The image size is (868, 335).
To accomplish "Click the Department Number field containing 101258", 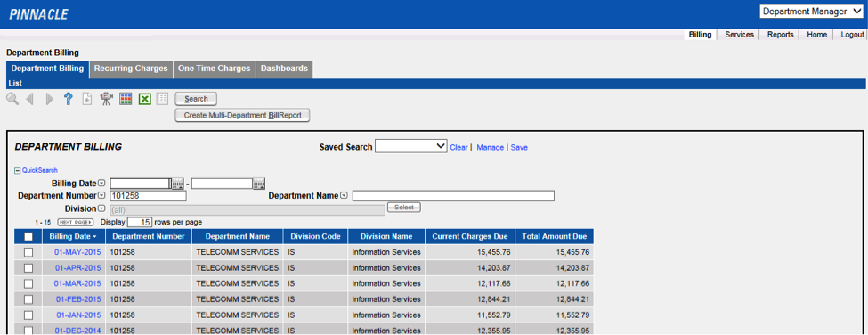I will pos(148,195).
